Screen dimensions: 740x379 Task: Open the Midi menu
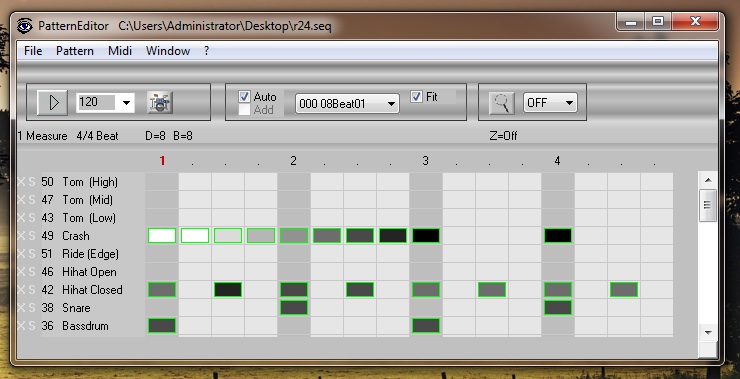tap(120, 51)
